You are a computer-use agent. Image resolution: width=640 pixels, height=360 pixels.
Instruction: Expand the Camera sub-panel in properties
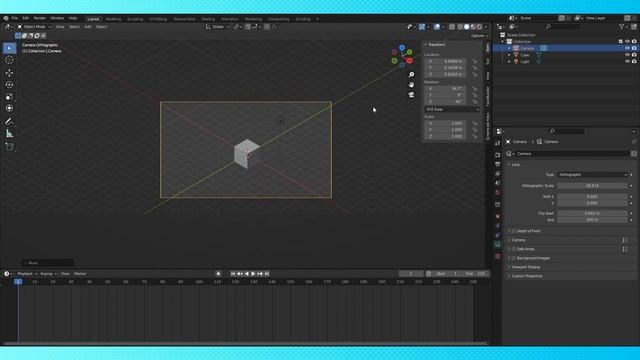(518, 240)
